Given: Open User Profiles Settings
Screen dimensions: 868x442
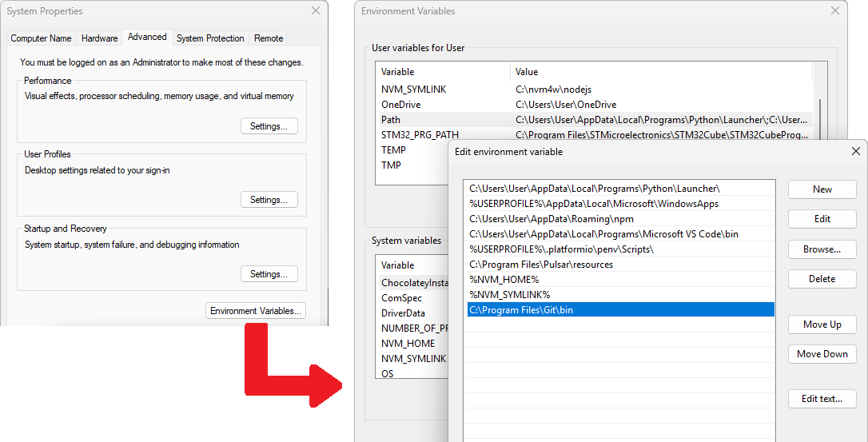Looking at the screenshot, I should 269,200.
